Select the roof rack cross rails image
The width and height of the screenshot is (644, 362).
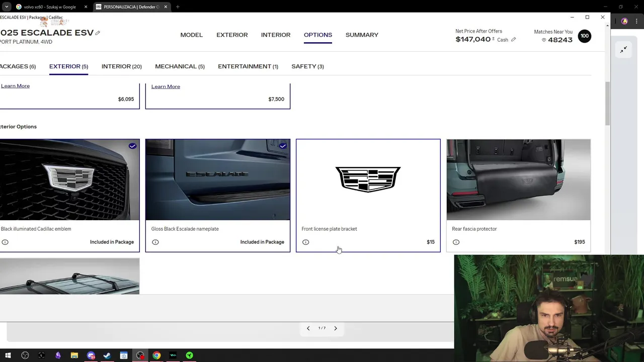(69, 276)
